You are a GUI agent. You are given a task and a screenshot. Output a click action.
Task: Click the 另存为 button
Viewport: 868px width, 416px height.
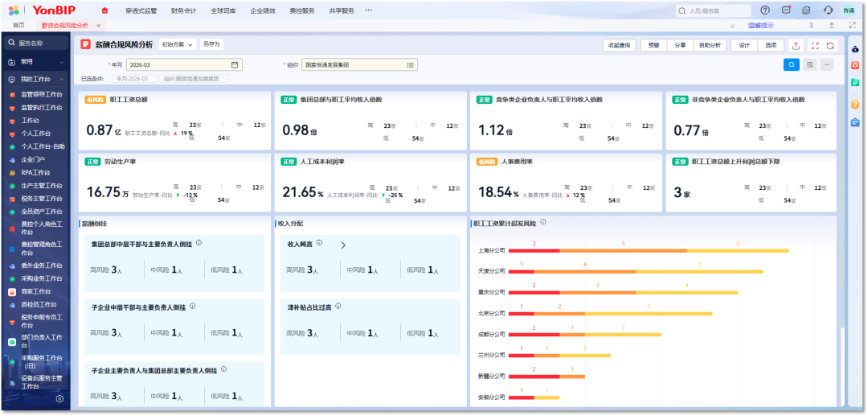tap(211, 44)
